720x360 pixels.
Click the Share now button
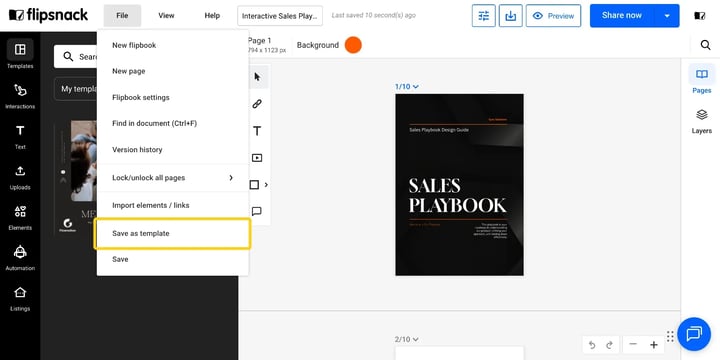coord(622,16)
